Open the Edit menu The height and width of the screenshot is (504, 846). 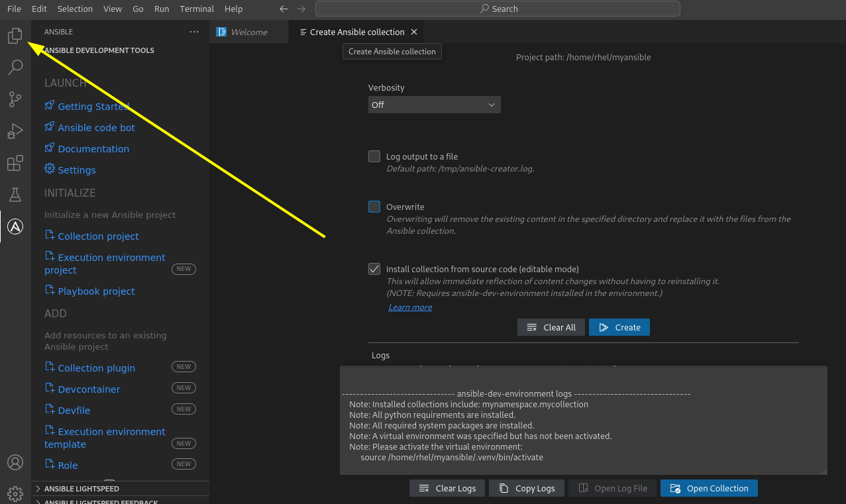tap(39, 9)
